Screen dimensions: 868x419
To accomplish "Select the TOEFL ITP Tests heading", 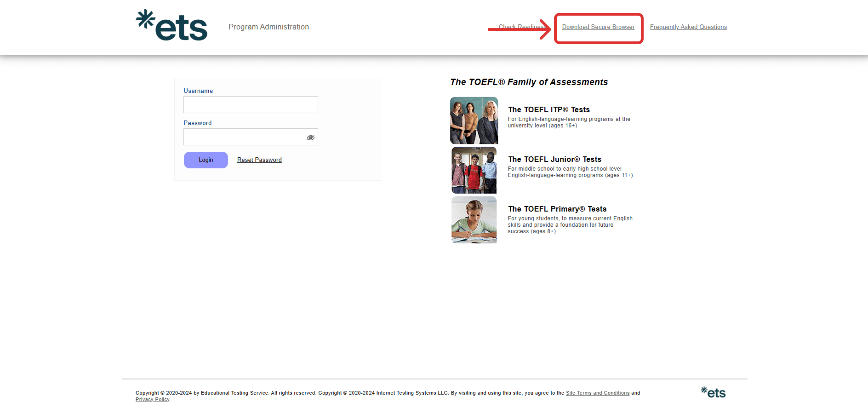I will (548, 109).
